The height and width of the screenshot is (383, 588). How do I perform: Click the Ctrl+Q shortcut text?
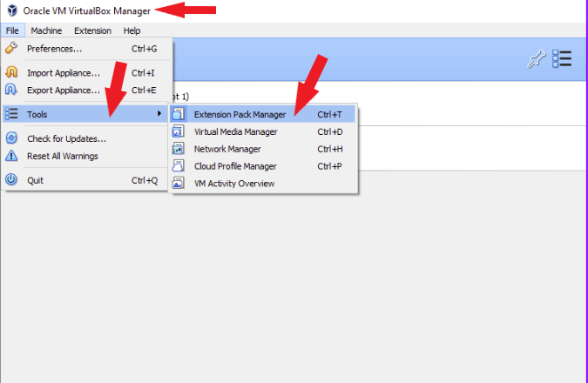(x=145, y=180)
